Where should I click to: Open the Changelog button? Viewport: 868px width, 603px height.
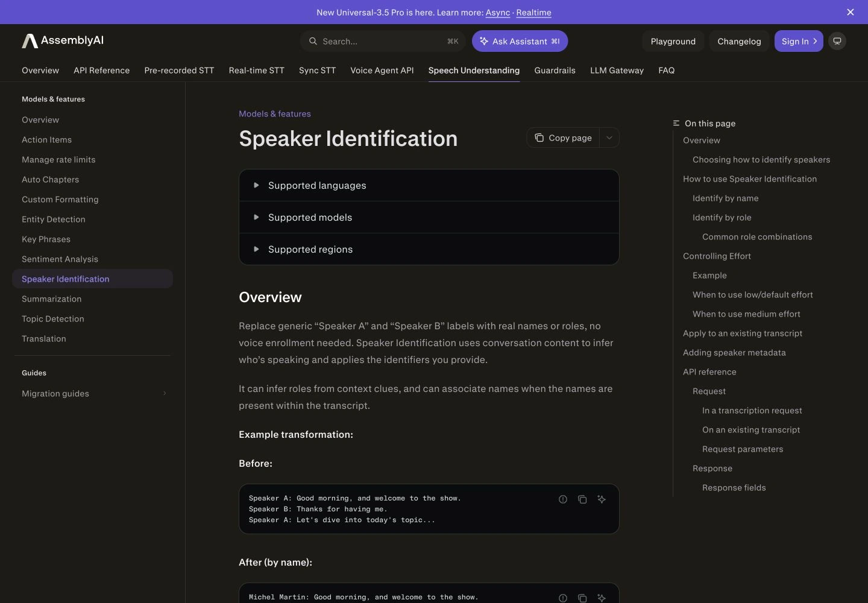(739, 41)
